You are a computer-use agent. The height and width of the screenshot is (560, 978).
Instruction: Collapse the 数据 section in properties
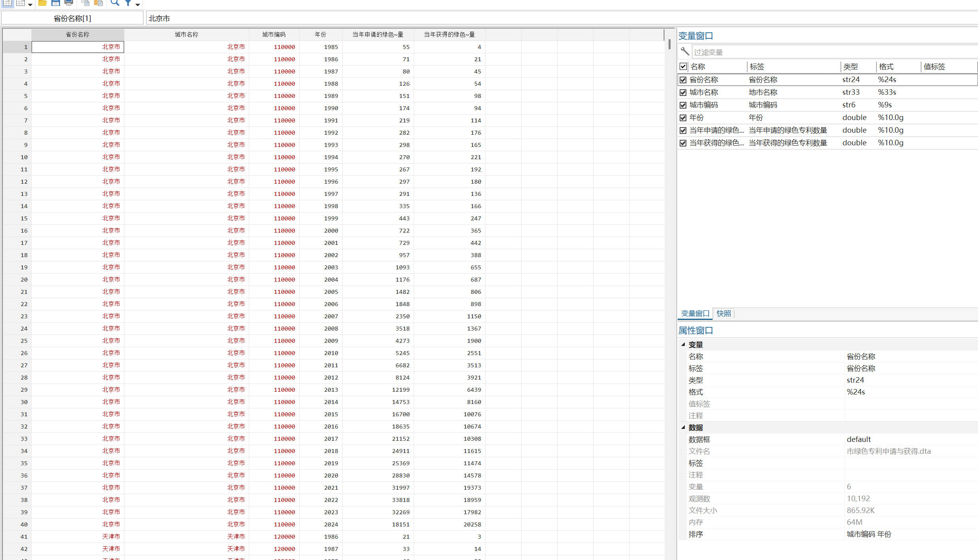[683, 427]
